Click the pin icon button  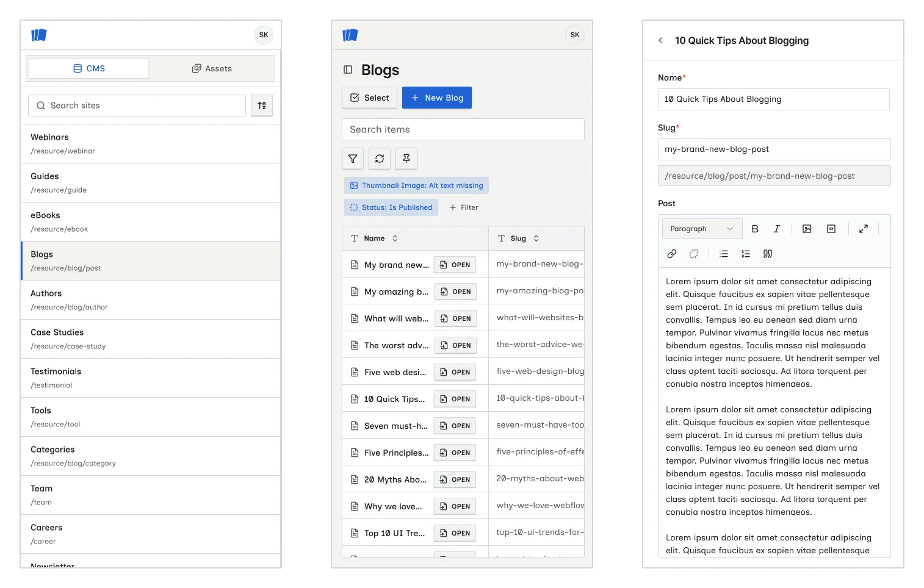406,159
